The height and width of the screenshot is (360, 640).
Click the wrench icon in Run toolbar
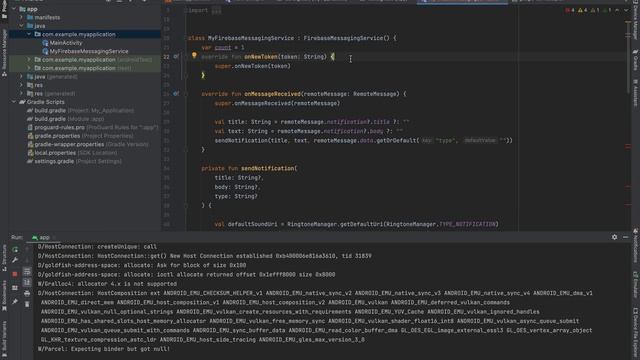[15, 260]
